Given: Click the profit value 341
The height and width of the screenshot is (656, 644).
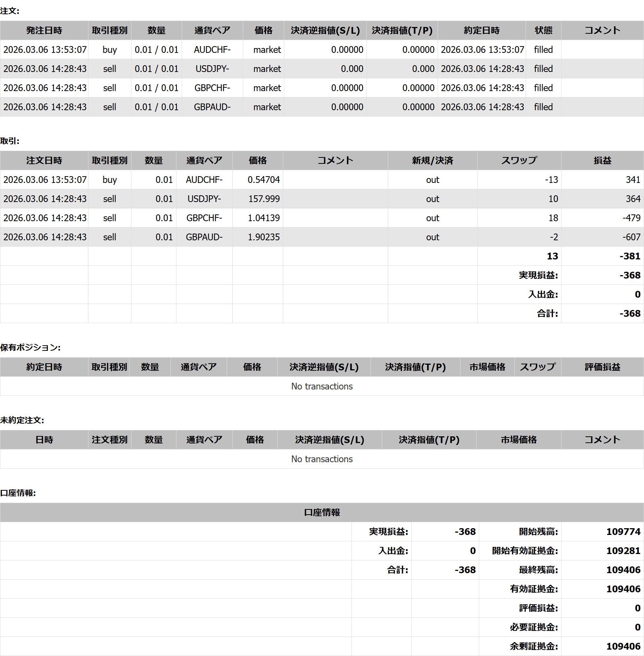Looking at the screenshot, I should (x=633, y=180).
